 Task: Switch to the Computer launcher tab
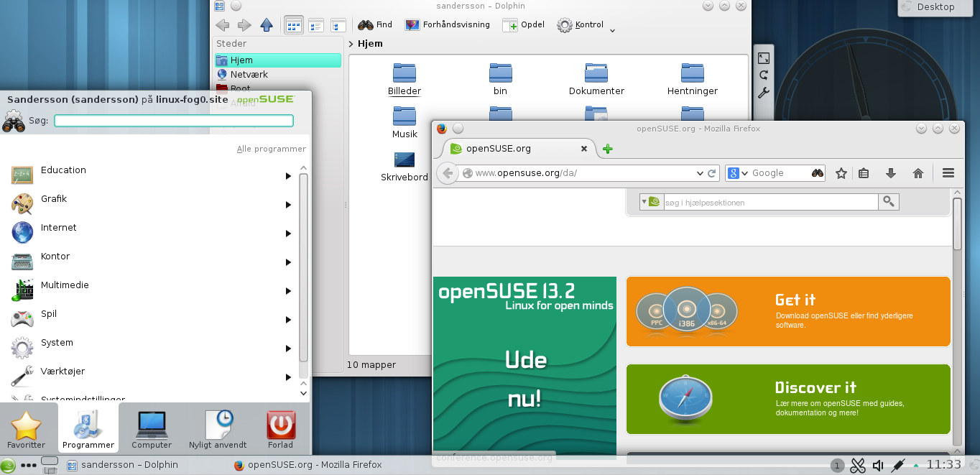[152, 429]
